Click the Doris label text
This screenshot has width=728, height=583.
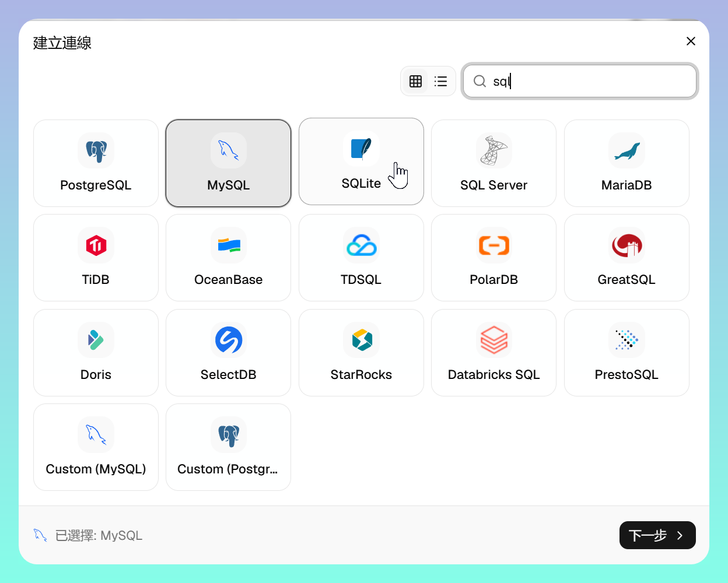96,375
